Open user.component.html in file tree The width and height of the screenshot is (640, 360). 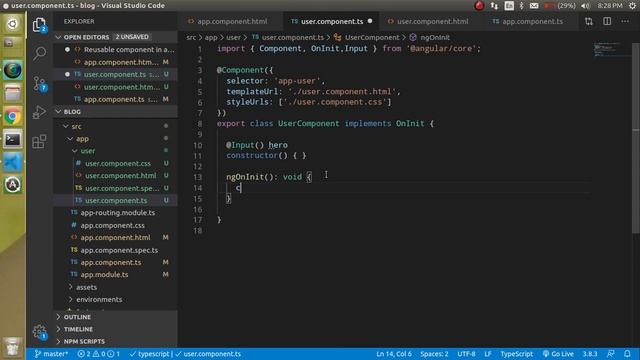(x=116, y=176)
